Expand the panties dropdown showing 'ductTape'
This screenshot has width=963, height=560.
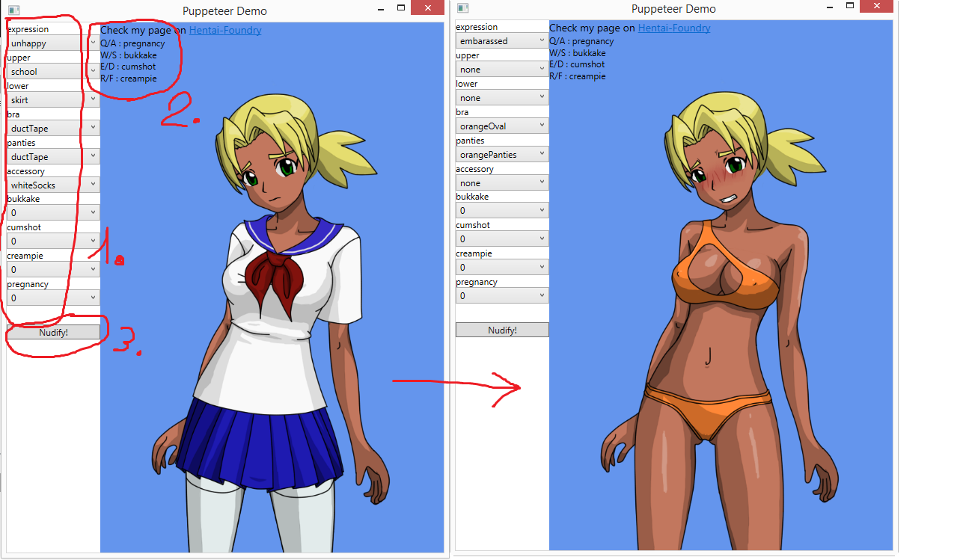coord(53,157)
